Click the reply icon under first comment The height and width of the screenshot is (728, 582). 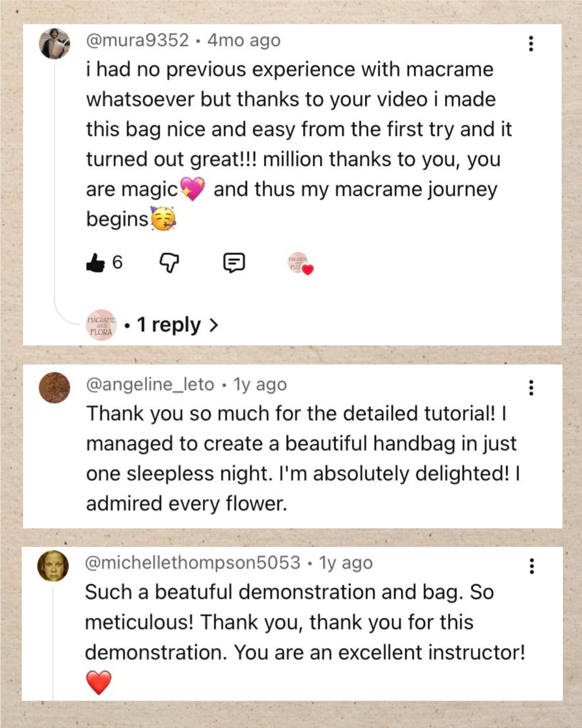coord(234,263)
